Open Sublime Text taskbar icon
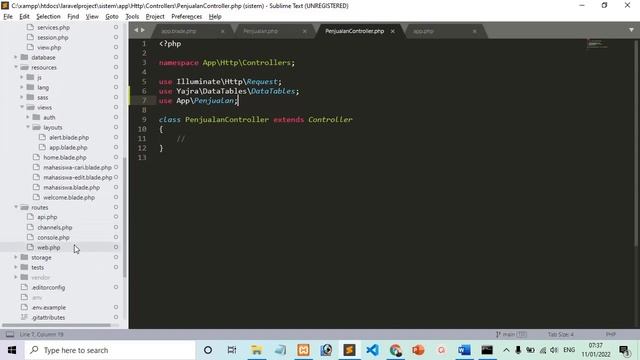Viewport: 640px width, 360px height. [x=349, y=350]
